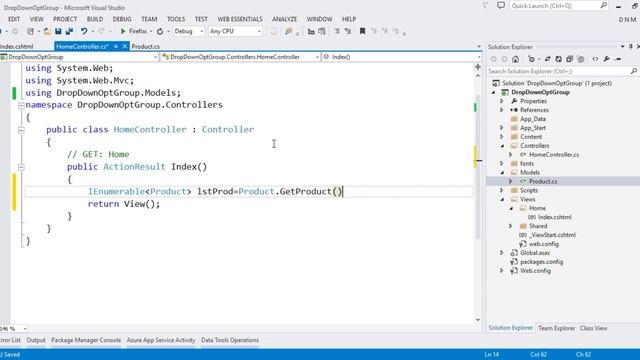Click the Find in Files toolbar icon
The height and width of the screenshot is (360, 640).
(x=289, y=31)
